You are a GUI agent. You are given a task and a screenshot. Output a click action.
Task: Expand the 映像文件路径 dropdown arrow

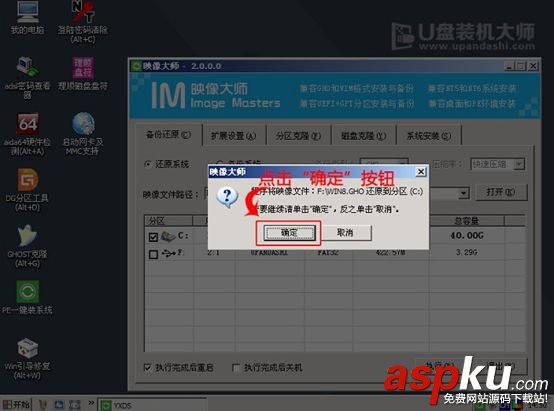coord(463,193)
